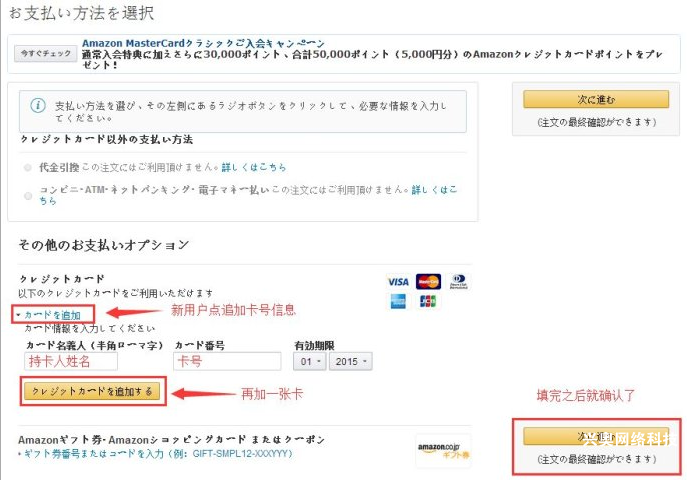The image size is (687, 480).
Task: Click the bottom 次に進む button
Action: tap(596, 437)
